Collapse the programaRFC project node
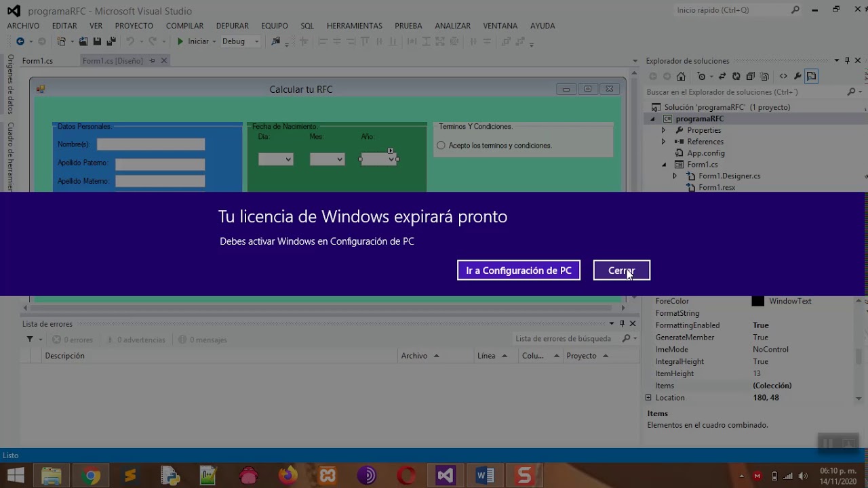 click(x=652, y=119)
